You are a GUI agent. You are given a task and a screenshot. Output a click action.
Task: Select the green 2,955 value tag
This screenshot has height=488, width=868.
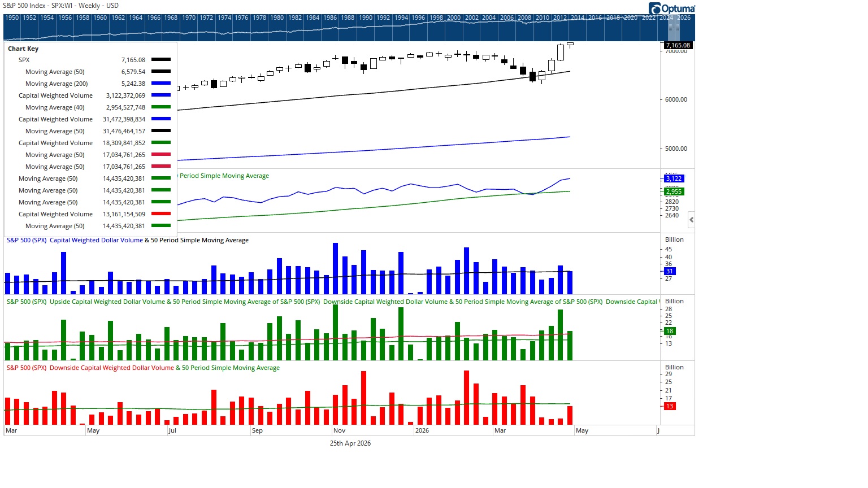(x=674, y=191)
